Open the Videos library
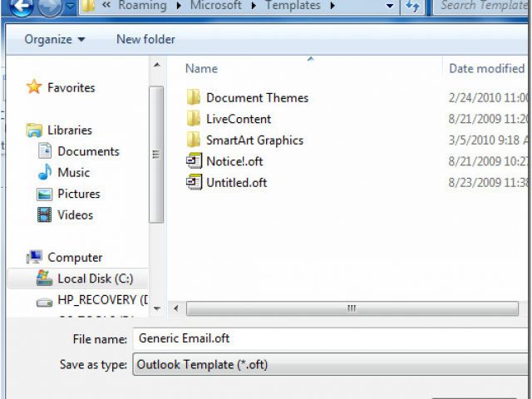The width and height of the screenshot is (532, 399). click(x=76, y=215)
